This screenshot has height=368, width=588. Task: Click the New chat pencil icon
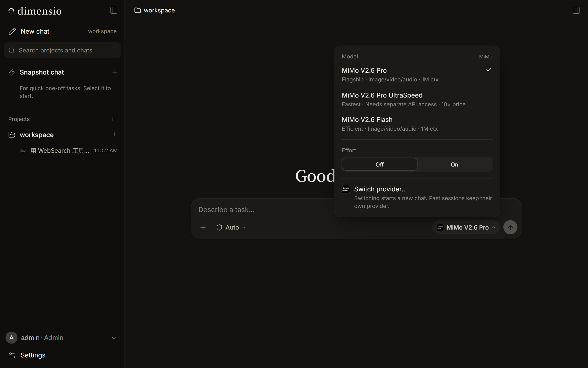12,32
